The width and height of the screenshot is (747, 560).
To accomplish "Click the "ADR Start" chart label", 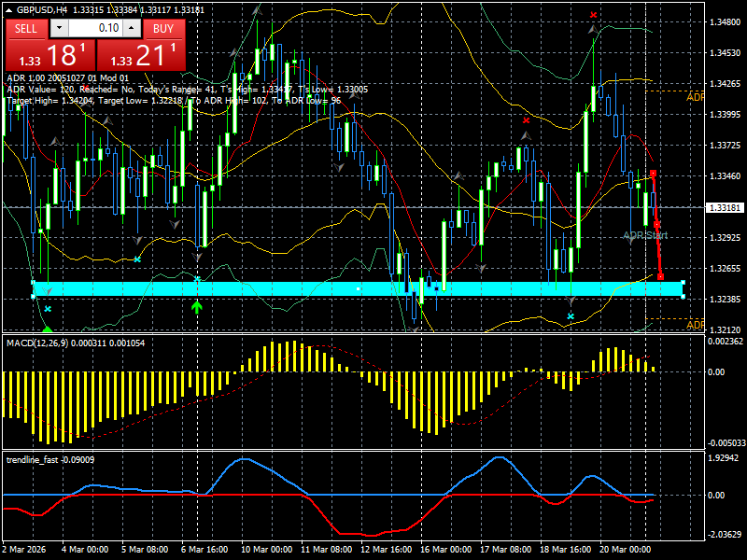I will [645, 235].
